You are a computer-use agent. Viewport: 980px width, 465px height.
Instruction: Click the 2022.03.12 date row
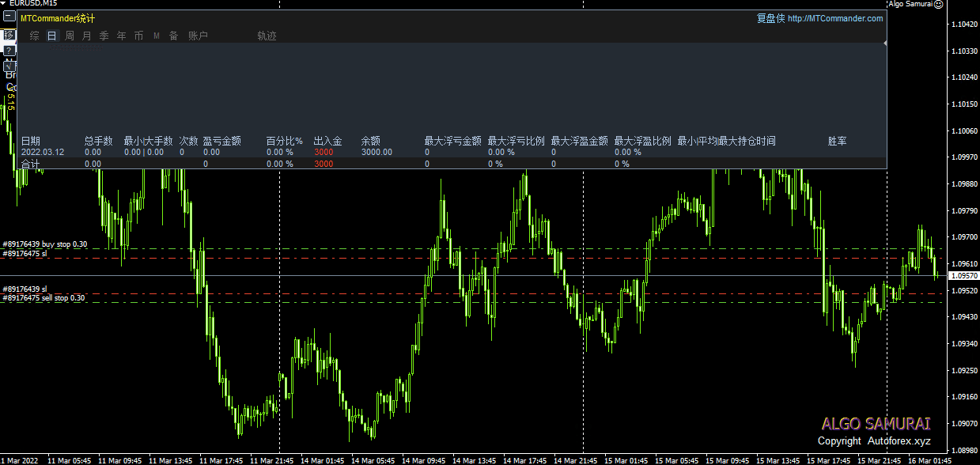pyautogui.click(x=43, y=152)
